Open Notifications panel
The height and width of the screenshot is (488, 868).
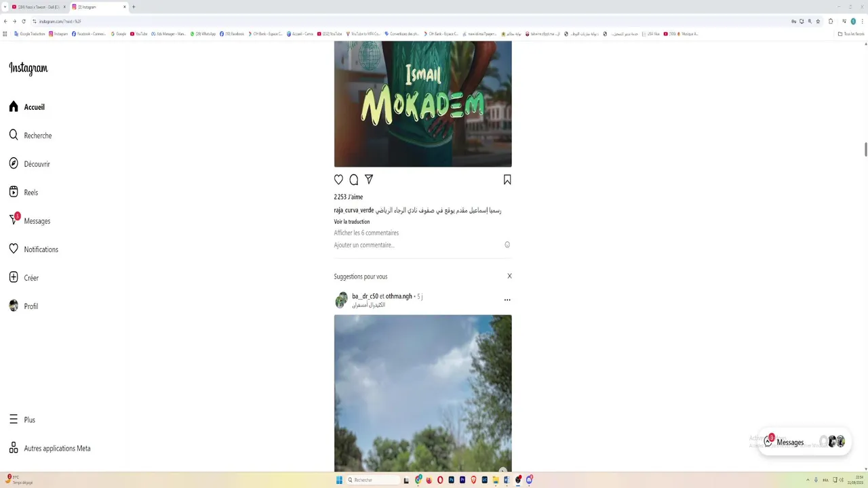pyautogui.click(x=33, y=249)
